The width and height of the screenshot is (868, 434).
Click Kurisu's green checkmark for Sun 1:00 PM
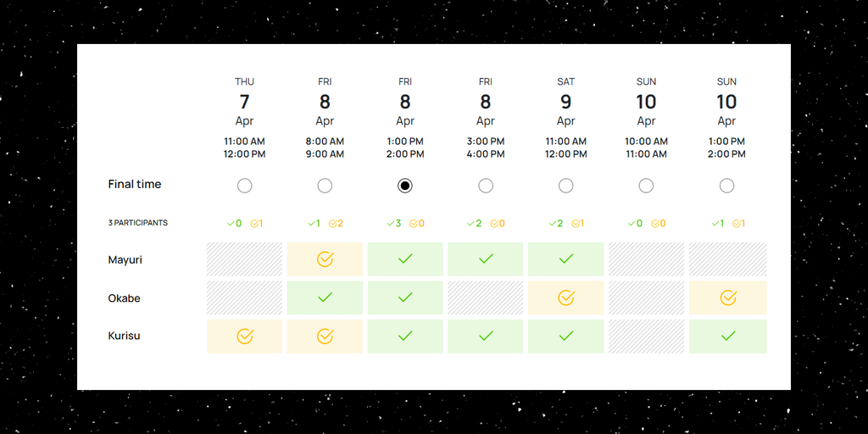pyautogui.click(x=727, y=337)
